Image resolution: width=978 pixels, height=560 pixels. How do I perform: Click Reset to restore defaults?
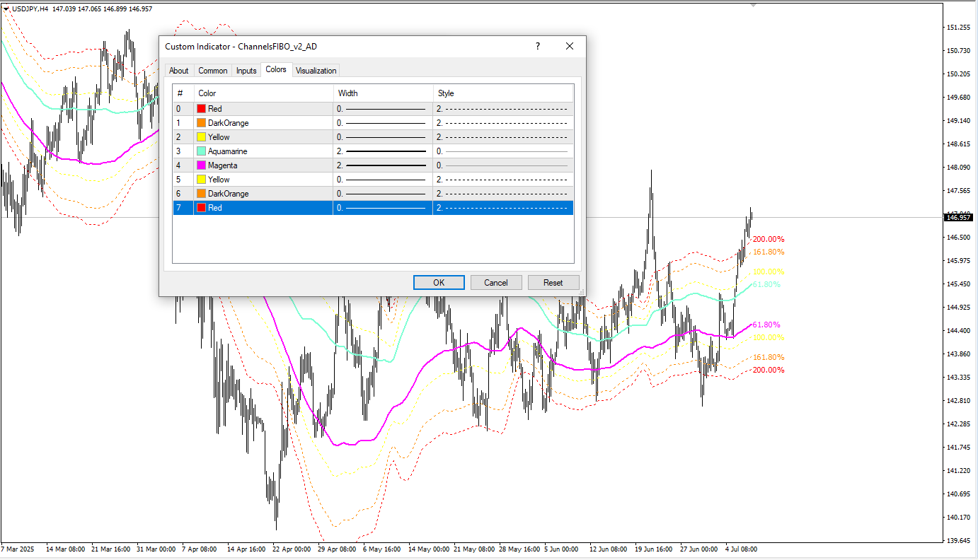[x=553, y=283]
